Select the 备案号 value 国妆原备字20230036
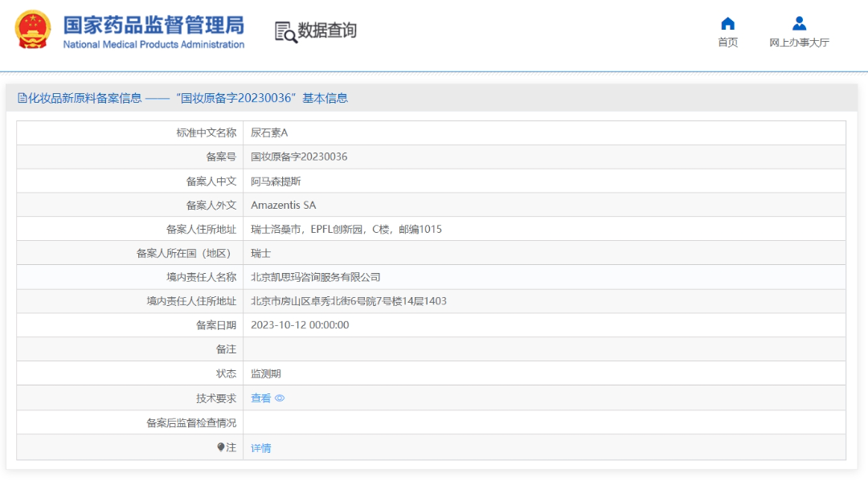868x485 pixels. pos(299,157)
